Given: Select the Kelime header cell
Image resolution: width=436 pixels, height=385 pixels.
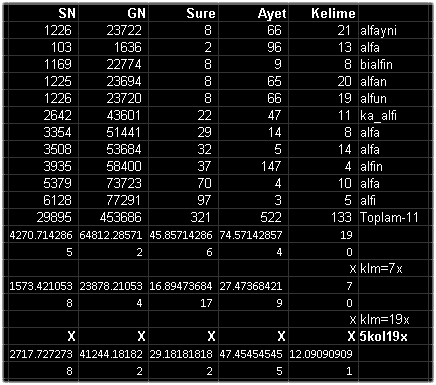Looking at the screenshot, I should (x=323, y=13).
